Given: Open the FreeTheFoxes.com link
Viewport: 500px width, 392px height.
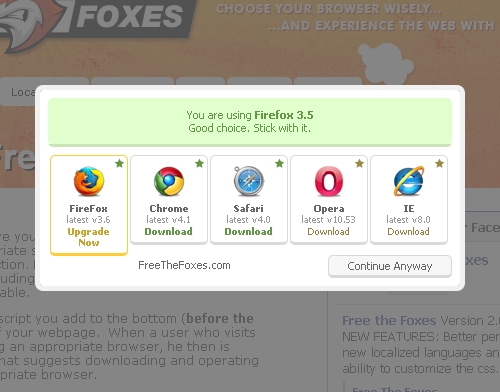Looking at the screenshot, I should click(184, 265).
